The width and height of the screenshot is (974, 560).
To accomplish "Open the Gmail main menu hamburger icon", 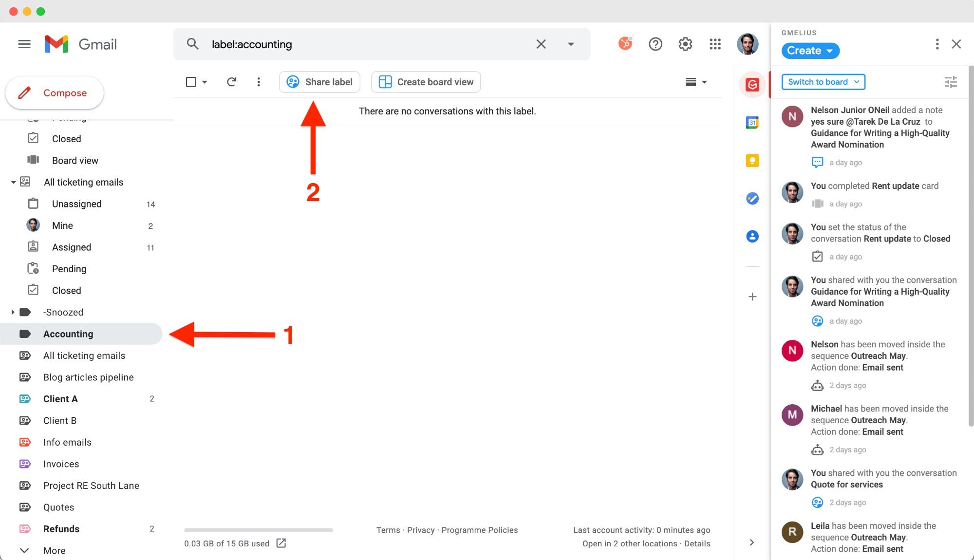I will click(x=24, y=44).
